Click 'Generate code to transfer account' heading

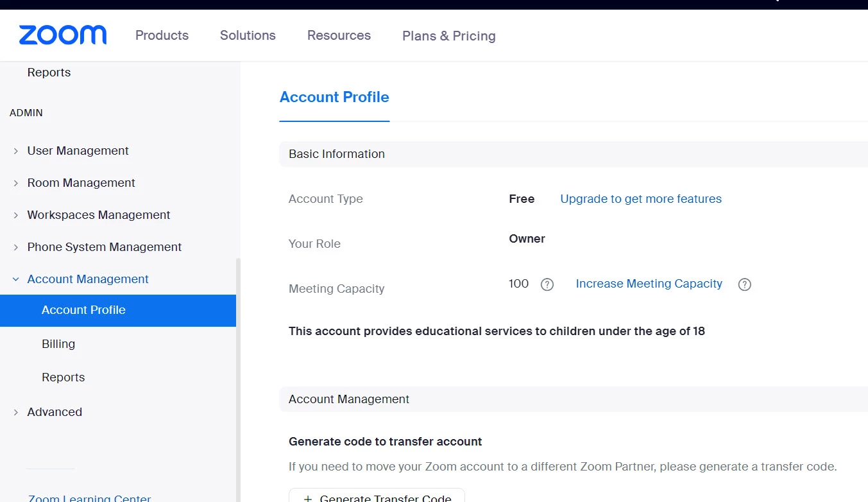tap(386, 442)
